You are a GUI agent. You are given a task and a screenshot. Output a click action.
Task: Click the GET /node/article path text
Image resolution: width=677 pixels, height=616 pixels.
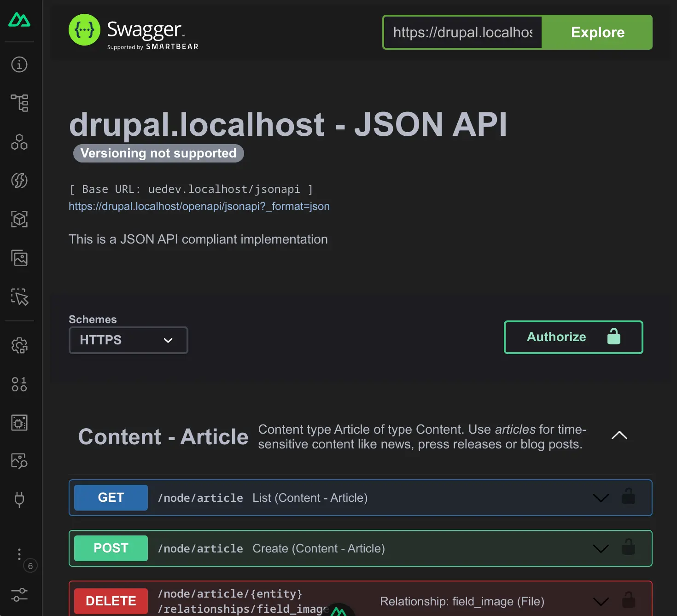coord(200,498)
